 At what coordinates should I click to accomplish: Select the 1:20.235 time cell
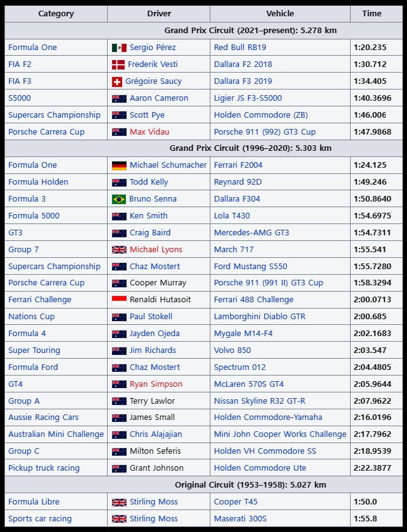click(376, 48)
